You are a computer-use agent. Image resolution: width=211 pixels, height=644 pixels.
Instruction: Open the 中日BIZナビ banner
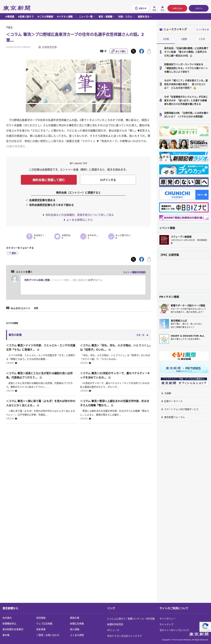(184, 207)
